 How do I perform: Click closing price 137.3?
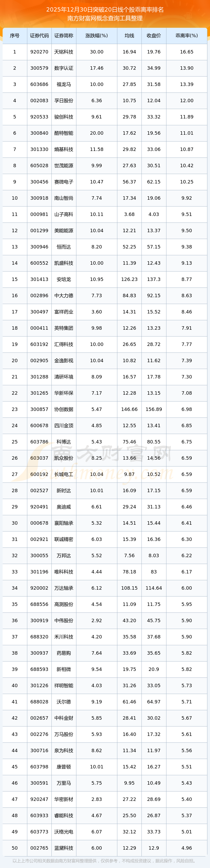(x=154, y=279)
